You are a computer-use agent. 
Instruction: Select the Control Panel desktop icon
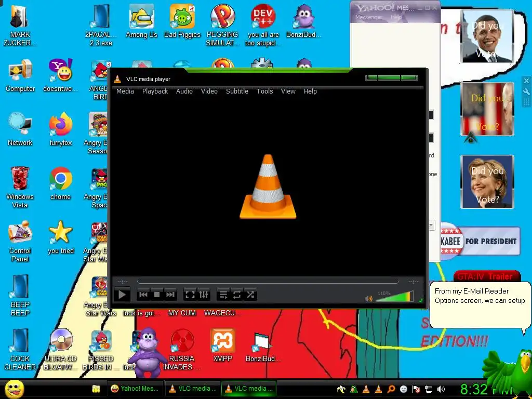(x=20, y=242)
